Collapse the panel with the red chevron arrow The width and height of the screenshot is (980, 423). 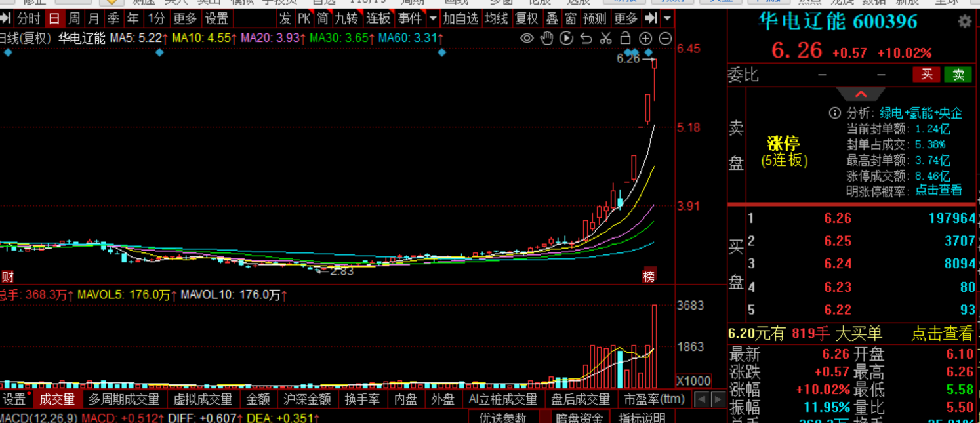(861, 94)
